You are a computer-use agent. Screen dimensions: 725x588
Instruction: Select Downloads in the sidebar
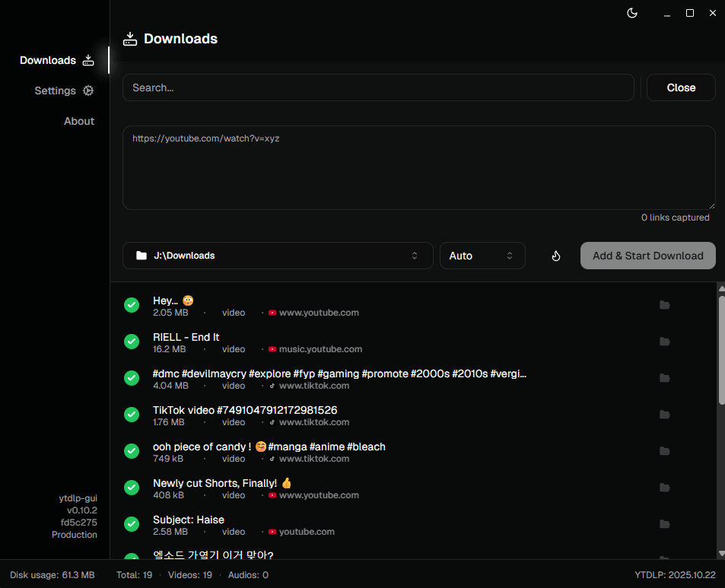click(x=56, y=60)
